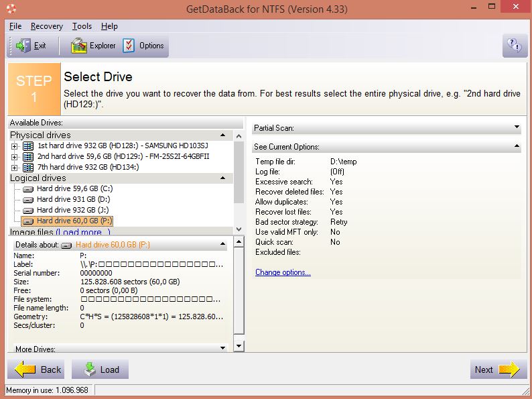Select 1st hard drive 932 GB SAMSUNG HD103SJ
Viewport: 532px width, 399px height.
click(x=123, y=146)
